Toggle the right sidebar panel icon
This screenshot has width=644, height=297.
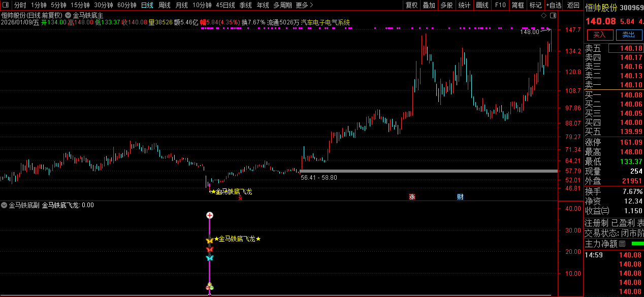pyautogui.click(x=553, y=16)
